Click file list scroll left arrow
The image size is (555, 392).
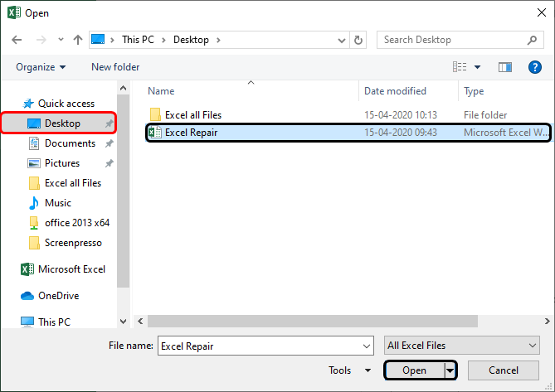[140, 322]
